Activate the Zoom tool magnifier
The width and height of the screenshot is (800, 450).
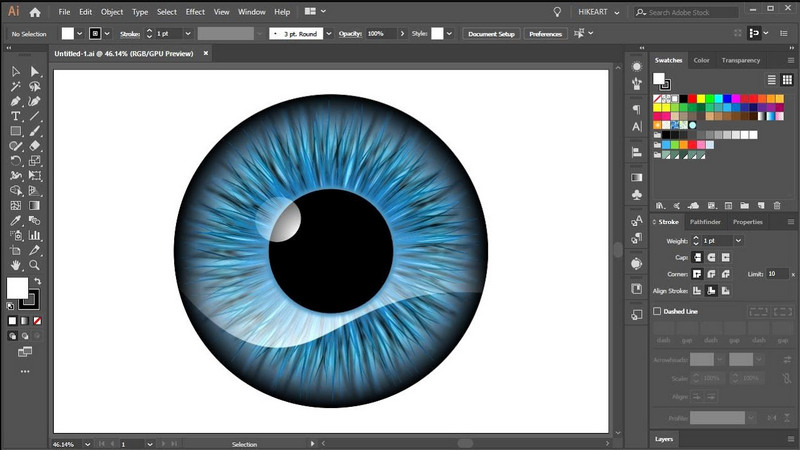[35, 265]
